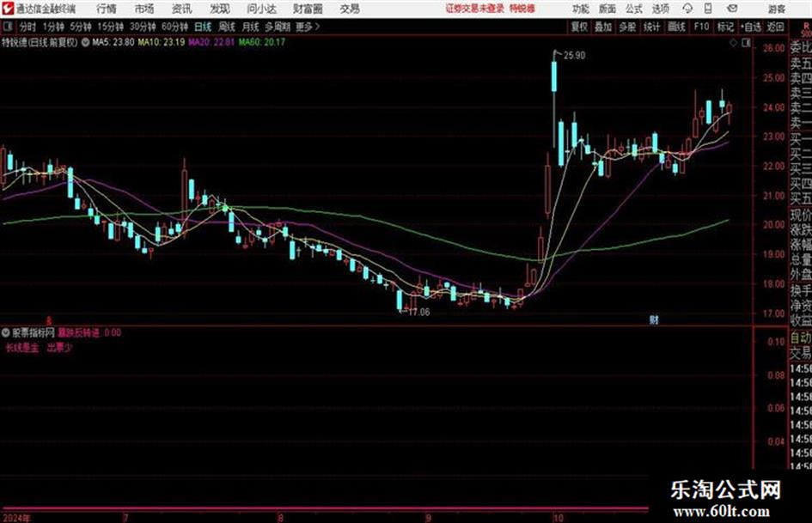Open the 交易 side tab
The height and width of the screenshot is (523, 812).
point(801,353)
